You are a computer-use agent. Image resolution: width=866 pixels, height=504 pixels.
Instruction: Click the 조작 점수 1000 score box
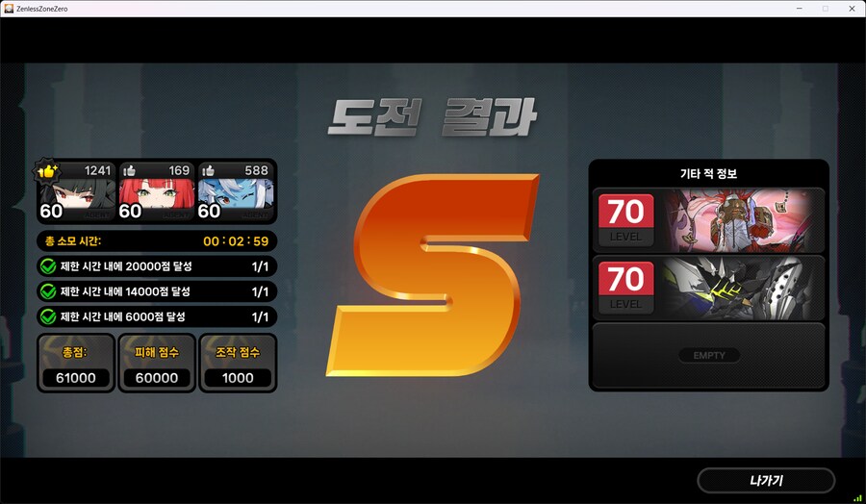coord(238,363)
